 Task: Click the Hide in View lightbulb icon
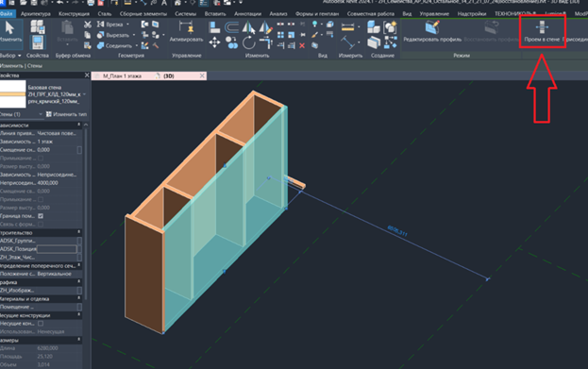pyautogui.click(x=314, y=25)
